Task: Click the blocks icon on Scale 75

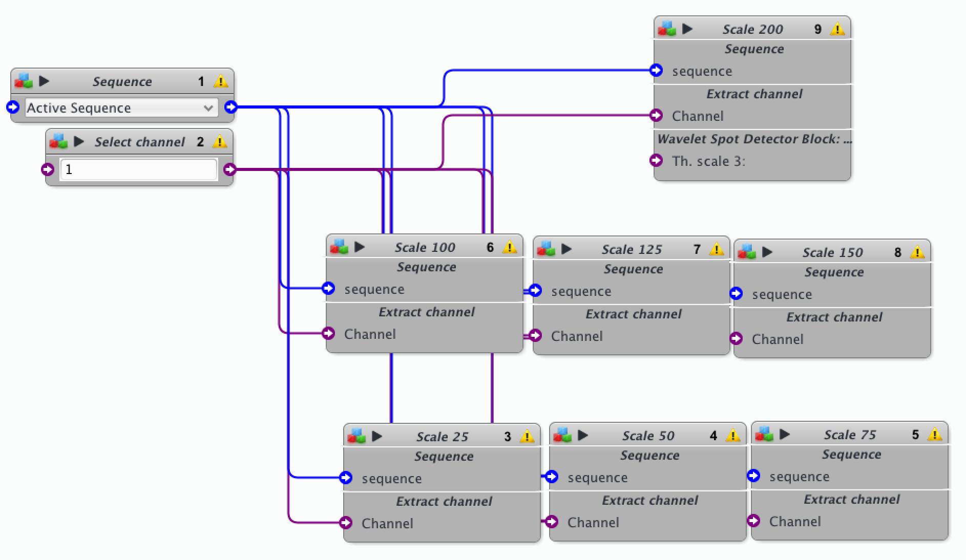Action: [764, 435]
